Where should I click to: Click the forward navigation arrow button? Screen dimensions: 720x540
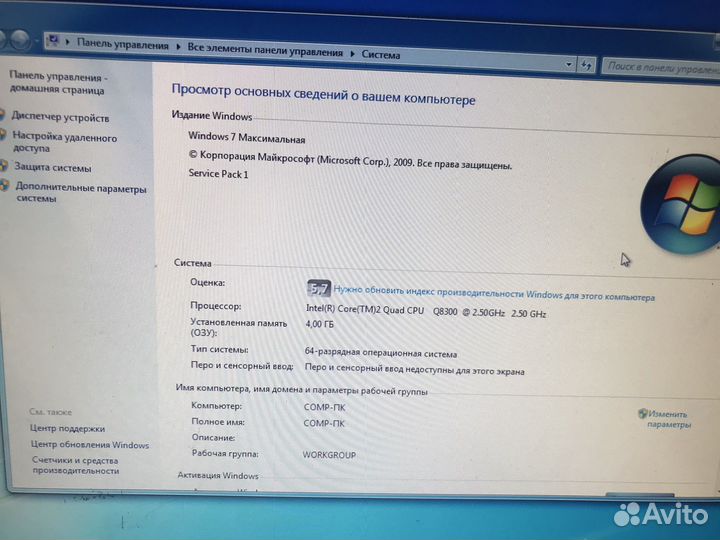click(20, 40)
